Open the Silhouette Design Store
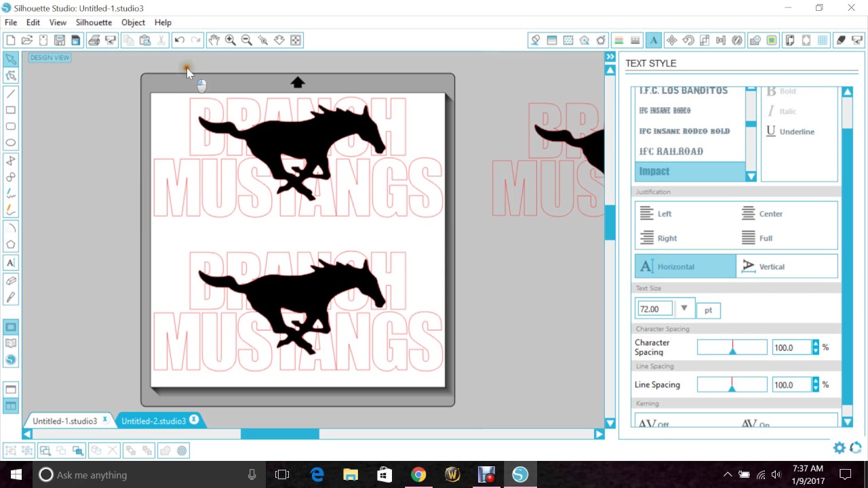 coord(11,360)
